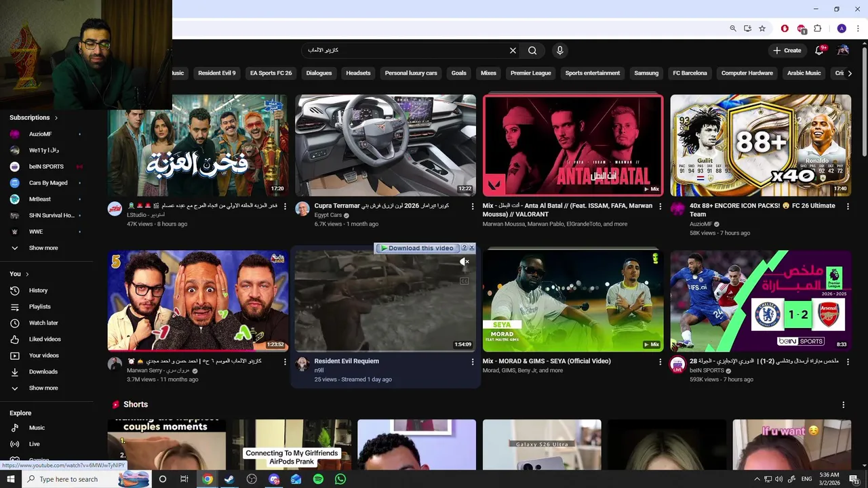Image resolution: width=868 pixels, height=488 pixels.
Task: Select the Premier League chip
Action: (530, 73)
